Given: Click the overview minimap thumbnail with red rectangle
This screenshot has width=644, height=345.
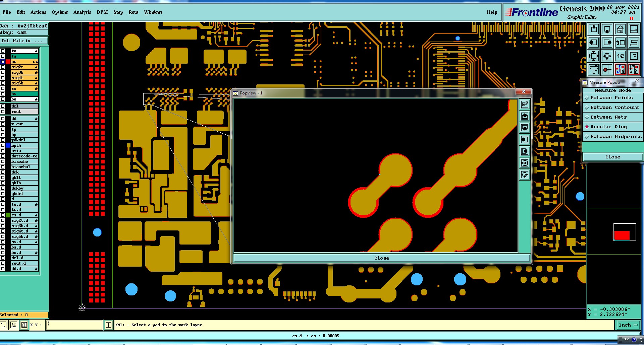Looking at the screenshot, I should coord(625,232).
